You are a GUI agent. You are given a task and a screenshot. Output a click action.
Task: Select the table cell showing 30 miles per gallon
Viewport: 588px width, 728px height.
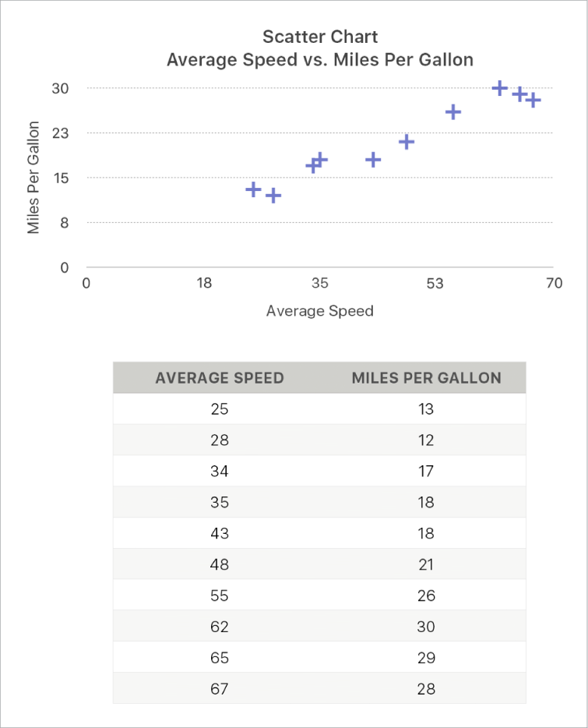[x=426, y=627]
